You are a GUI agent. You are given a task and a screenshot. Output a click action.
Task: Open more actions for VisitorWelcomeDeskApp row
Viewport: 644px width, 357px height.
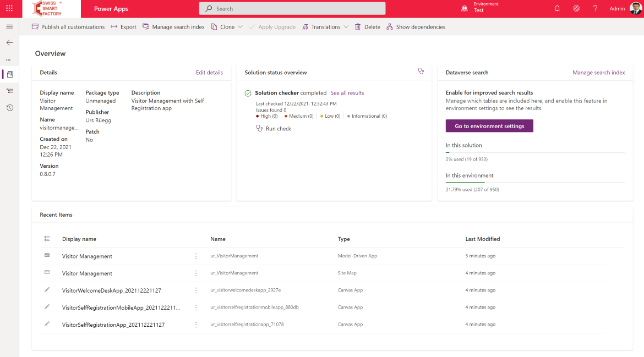[196, 290]
